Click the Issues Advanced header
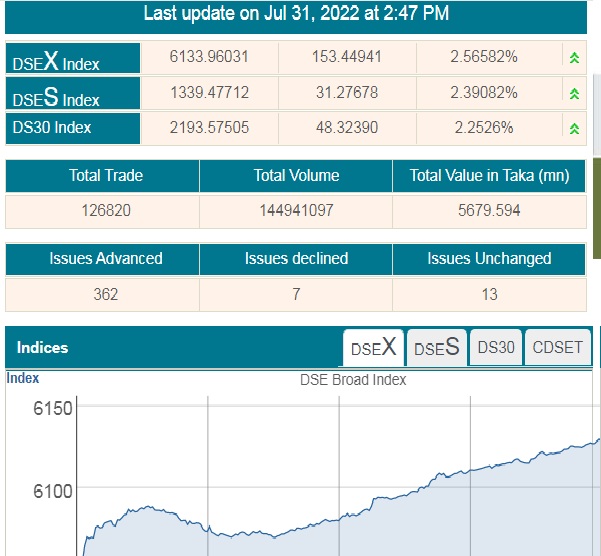601x556 pixels. coord(105,259)
